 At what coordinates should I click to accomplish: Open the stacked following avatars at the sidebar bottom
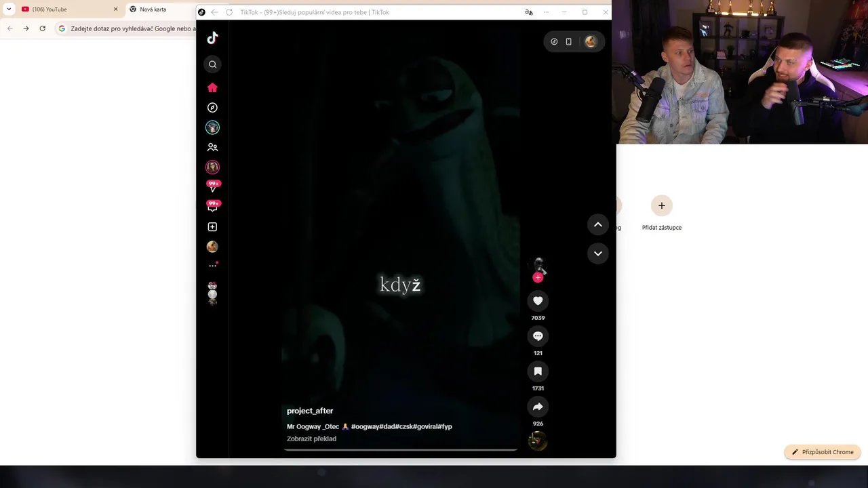(212, 293)
